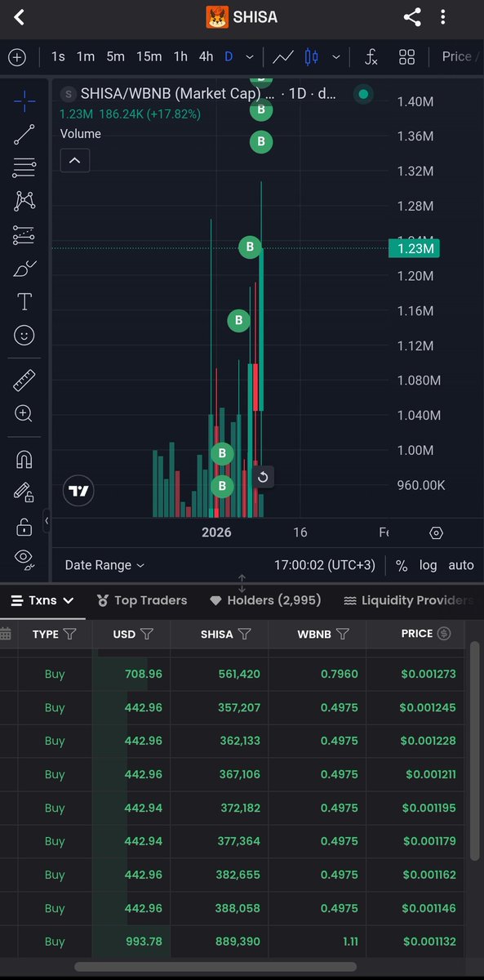This screenshot has height=980, width=484.
Task: Toggle stay in drawing mode
Action: [24, 492]
